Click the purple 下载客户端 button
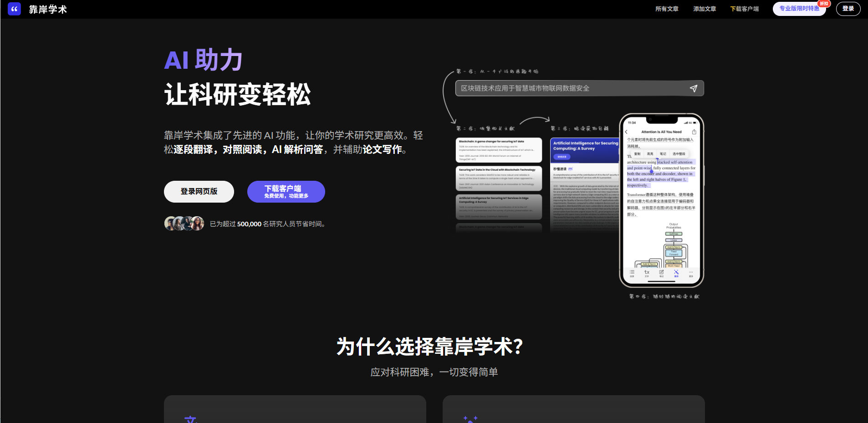The width and height of the screenshot is (868, 423). [x=286, y=191]
